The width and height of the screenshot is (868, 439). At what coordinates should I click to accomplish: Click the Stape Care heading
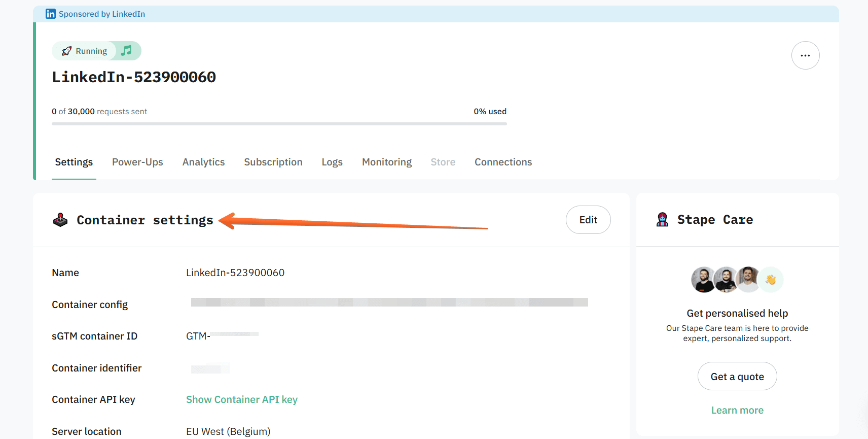[x=715, y=220]
